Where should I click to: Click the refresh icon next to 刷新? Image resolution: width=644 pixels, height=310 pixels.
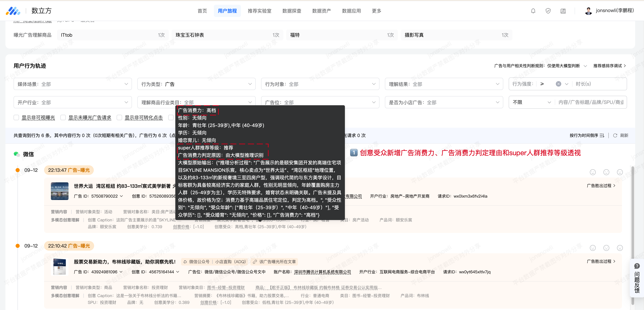[615, 135]
